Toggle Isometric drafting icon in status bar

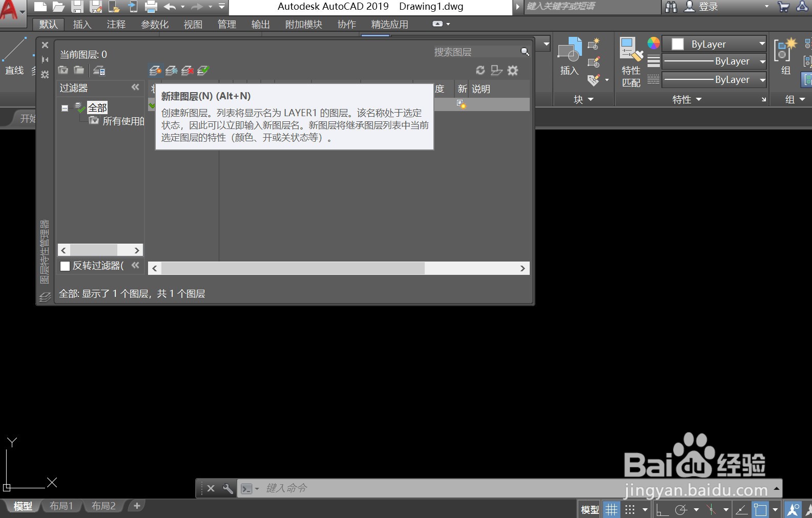pos(711,509)
